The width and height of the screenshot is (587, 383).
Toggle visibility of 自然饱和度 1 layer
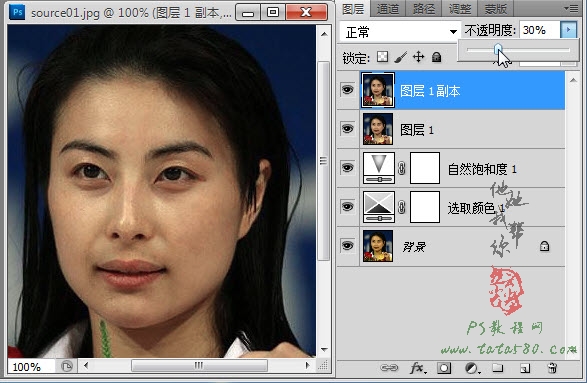tap(347, 168)
